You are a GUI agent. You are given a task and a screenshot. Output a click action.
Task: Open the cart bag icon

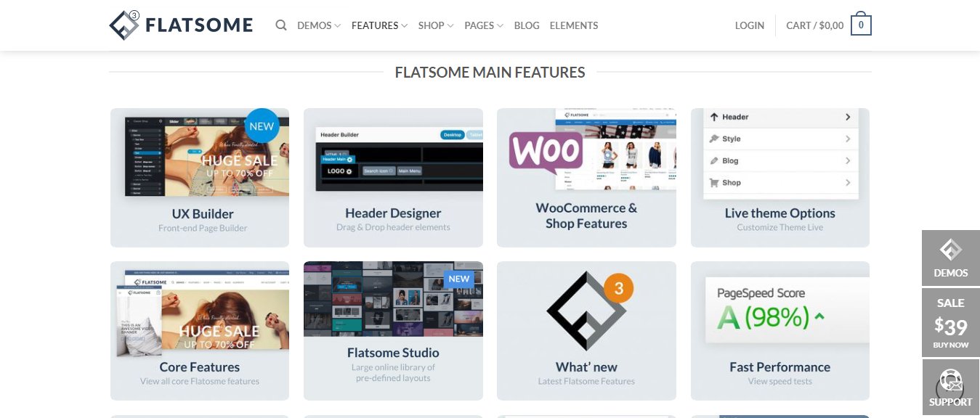click(x=861, y=24)
